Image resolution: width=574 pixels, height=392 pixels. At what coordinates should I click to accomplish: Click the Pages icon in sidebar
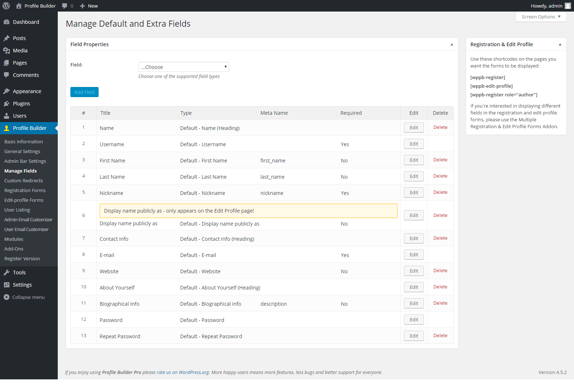click(x=6, y=63)
